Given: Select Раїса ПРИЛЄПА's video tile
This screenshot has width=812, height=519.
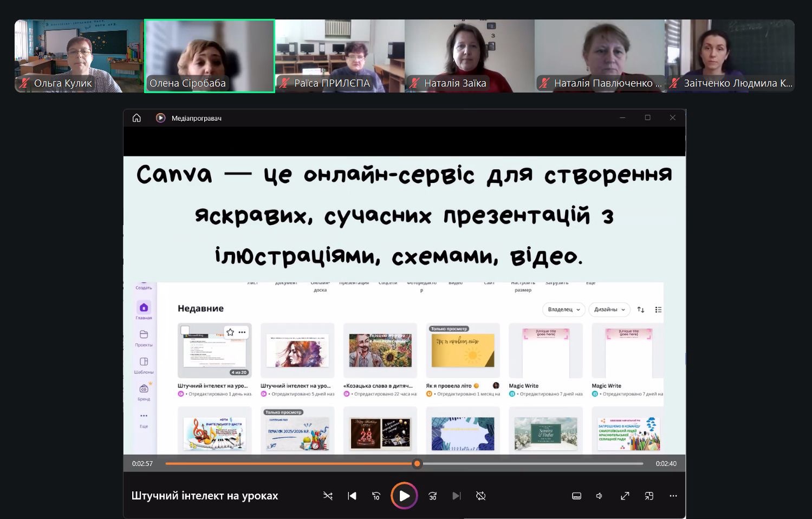Looking at the screenshot, I should point(340,56).
